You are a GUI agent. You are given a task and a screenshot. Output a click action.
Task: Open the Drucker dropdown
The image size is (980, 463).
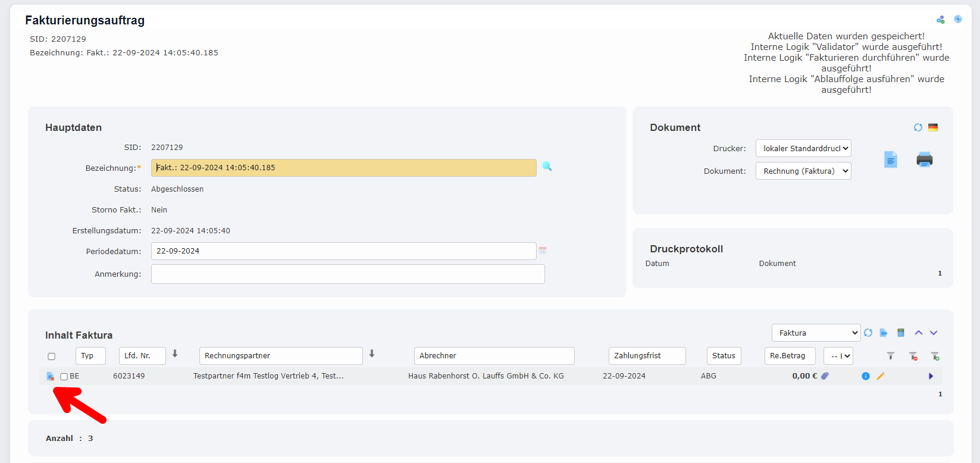[x=803, y=148]
